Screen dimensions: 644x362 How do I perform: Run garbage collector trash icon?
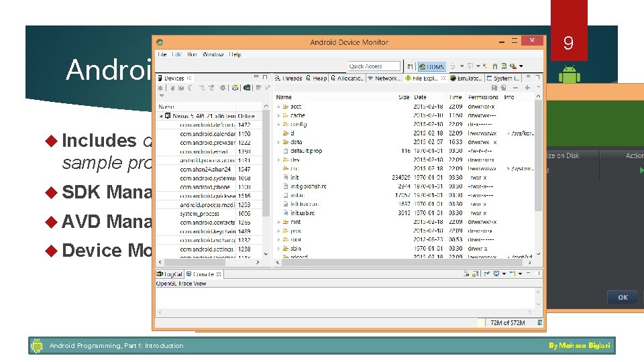(540, 323)
